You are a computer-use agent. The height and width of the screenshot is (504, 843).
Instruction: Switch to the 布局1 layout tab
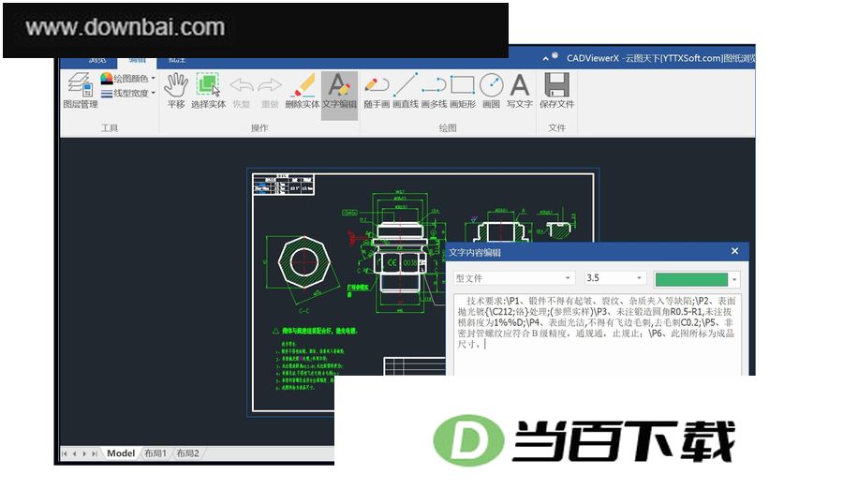click(x=155, y=453)
